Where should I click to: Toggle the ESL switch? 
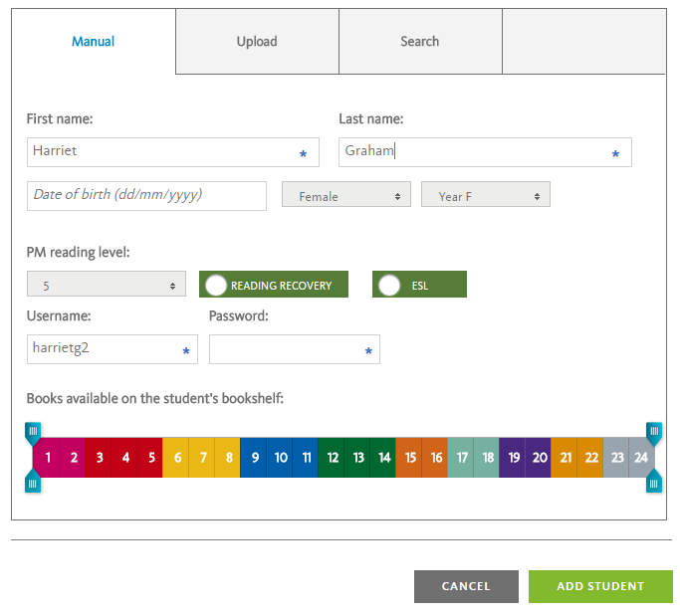[419, 285]
